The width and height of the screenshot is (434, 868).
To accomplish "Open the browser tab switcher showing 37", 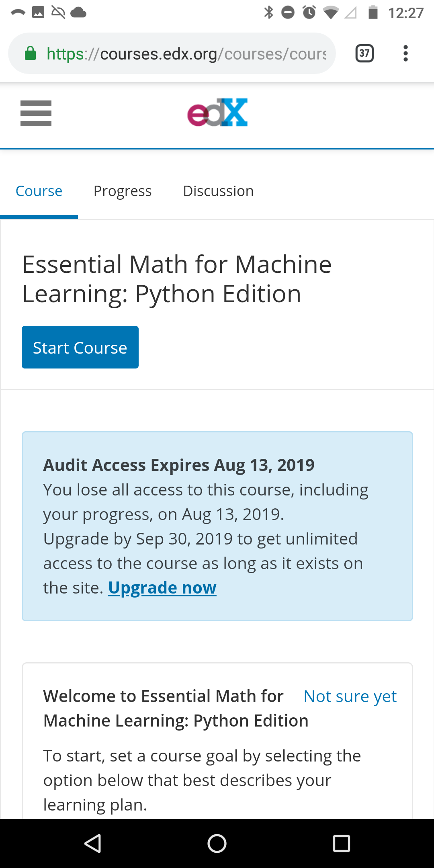I will pos(364,53).
